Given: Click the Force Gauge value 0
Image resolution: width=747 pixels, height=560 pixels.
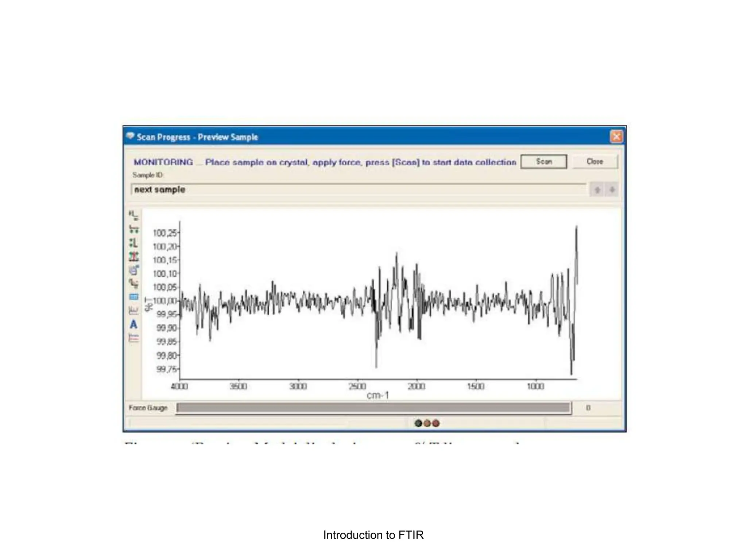Looking at the screenshot, I should coord(588,408).
